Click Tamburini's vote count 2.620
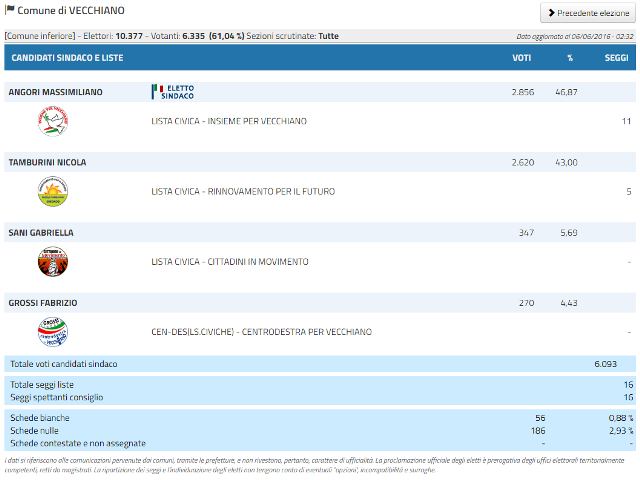The height and width of the screenshot is (480, 640). 523,162
